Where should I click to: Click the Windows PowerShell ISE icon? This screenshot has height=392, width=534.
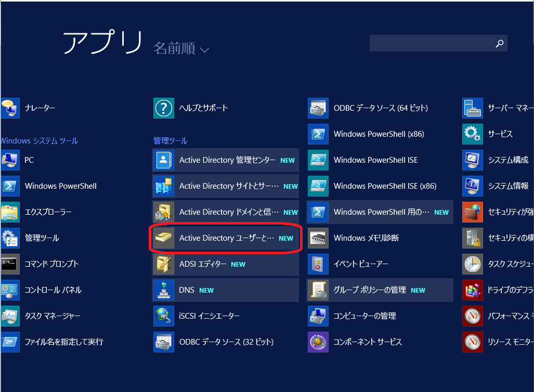[x=318, y=160]
